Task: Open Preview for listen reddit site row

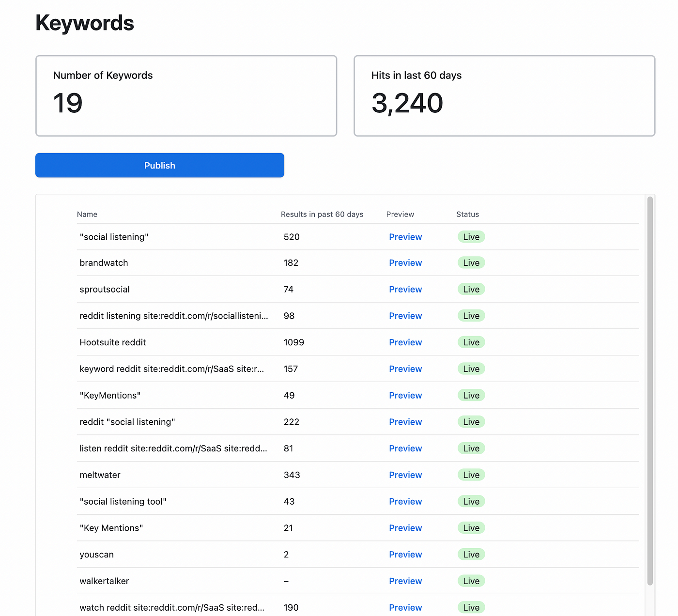Action: click(x=405, y=448)
